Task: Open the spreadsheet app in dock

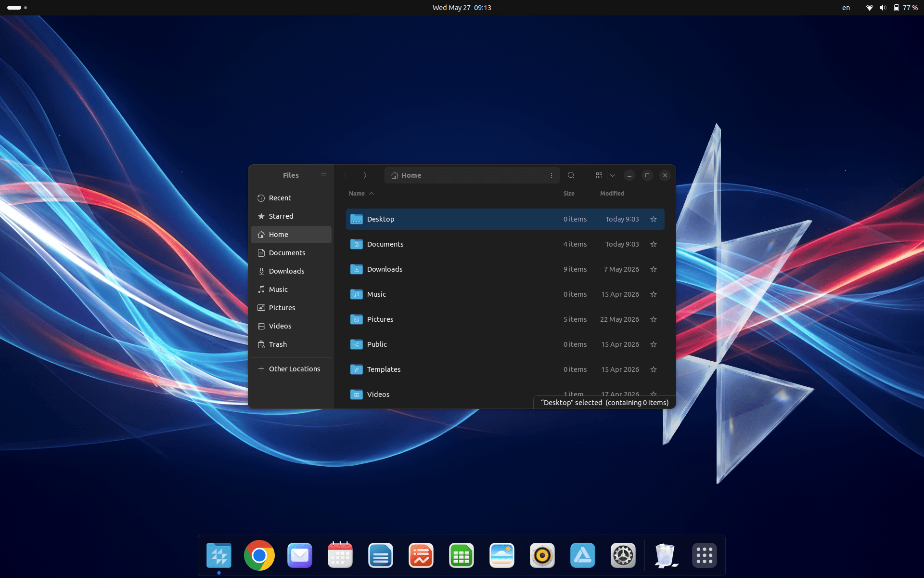Action: (462, 555)
